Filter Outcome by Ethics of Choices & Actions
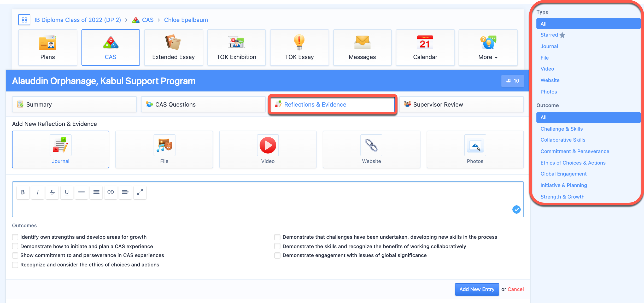 click(x=573, y=163)
